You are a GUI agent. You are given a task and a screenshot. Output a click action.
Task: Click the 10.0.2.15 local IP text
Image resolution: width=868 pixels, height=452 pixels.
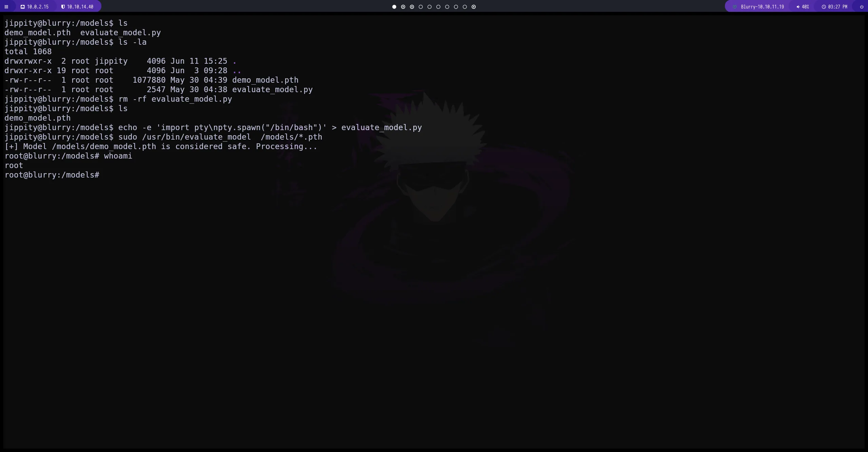(38, 7)
